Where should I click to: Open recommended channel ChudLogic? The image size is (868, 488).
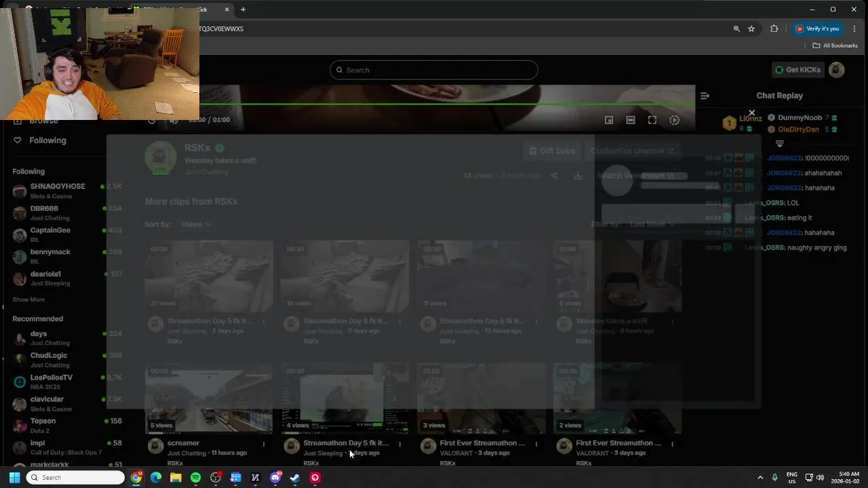[x=66, y=360]
